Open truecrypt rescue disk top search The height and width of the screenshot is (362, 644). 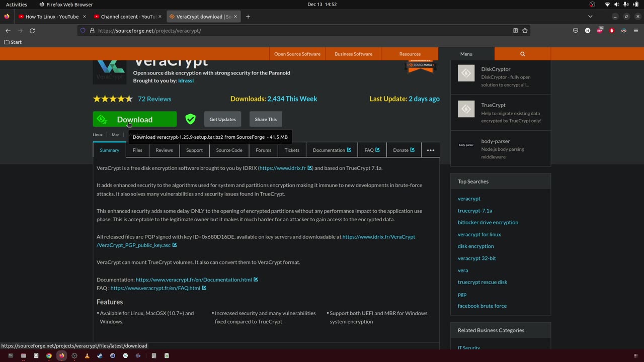pos(482,282)
